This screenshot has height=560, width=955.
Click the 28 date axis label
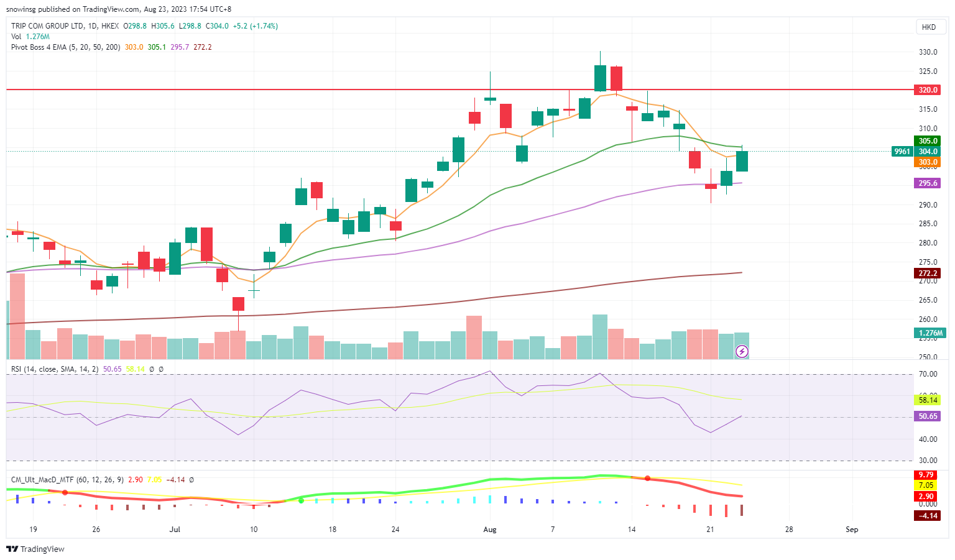[789, 530]
